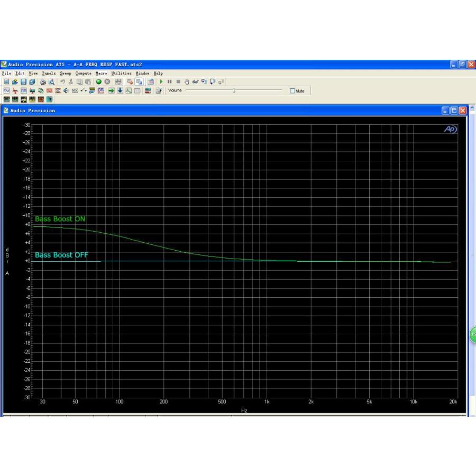
Task: Stop the macro with the square icon
Action: pyautogui.click(x=178, y=81)
